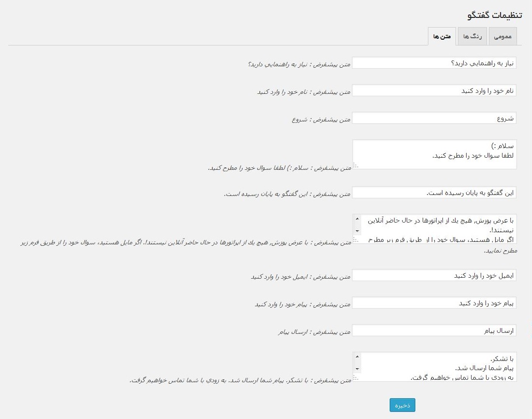This screenshot has height=419, width=532.
Task: Open the رنگ ها (Colors) tab
Action: [472, 37]
